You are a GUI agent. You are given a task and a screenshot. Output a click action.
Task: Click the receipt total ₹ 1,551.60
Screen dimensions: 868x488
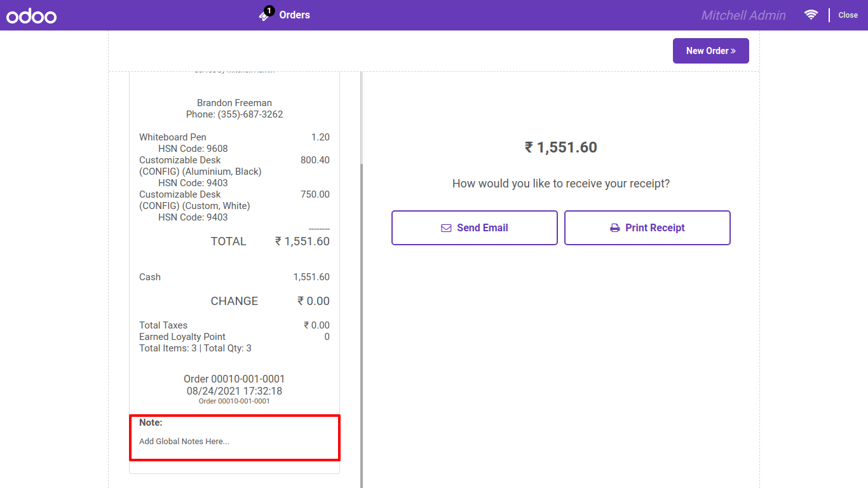click(x=302, y=241)
